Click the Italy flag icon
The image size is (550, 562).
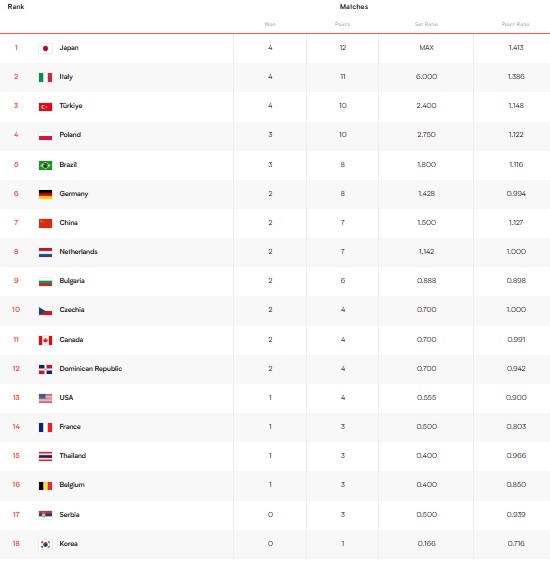(46, 77)
